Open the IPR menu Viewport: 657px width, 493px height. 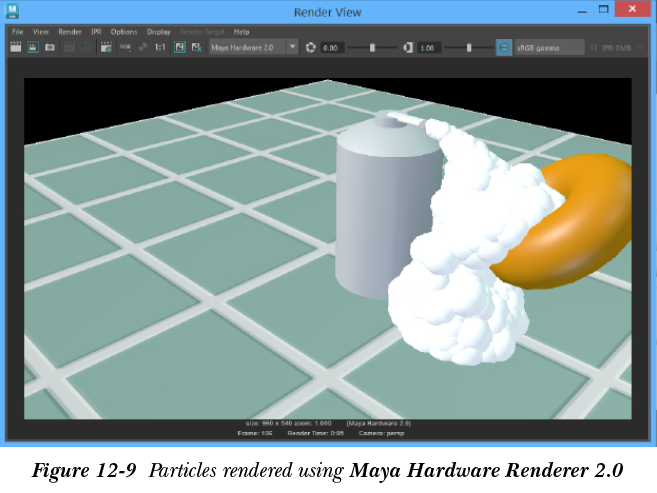96,31
